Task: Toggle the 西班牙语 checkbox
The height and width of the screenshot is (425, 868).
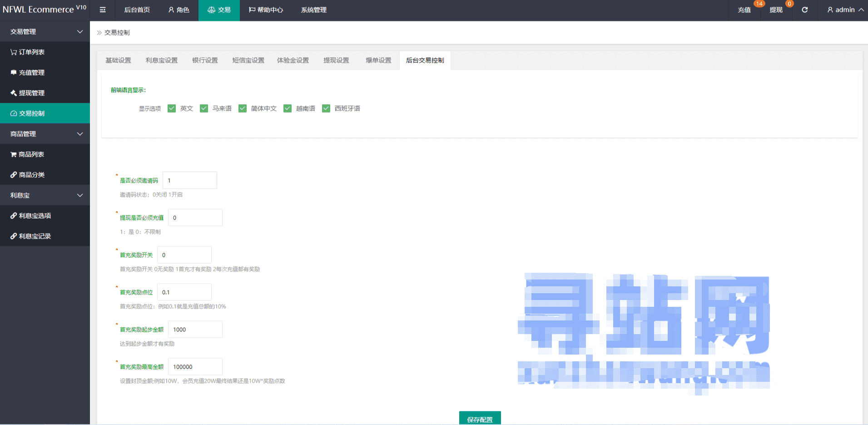Action: point(326,108)
